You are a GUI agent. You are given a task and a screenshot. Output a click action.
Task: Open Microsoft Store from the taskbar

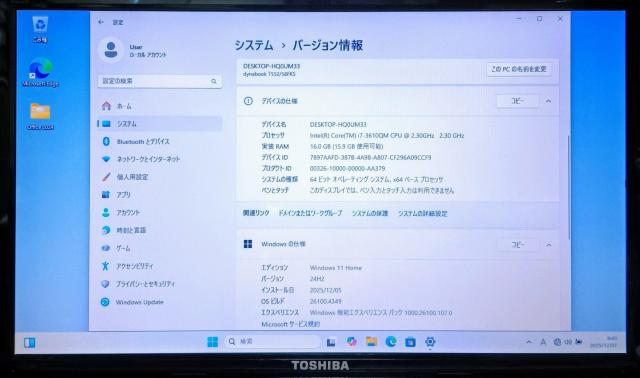(410, 342)
